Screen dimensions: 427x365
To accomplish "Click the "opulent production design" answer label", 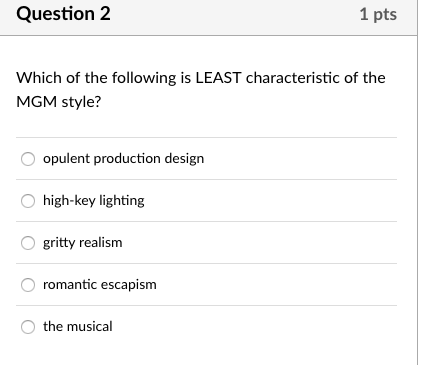I will (123, 159).
